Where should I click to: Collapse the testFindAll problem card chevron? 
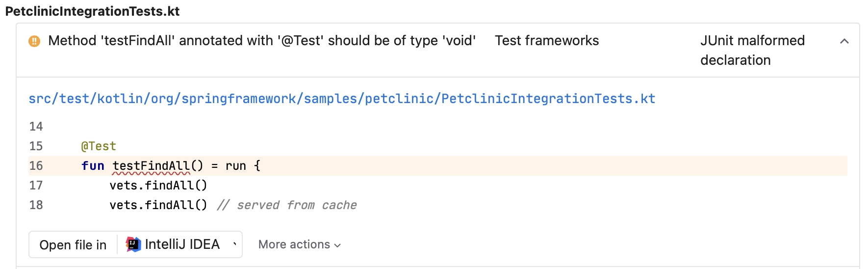(x=844, y=41)
